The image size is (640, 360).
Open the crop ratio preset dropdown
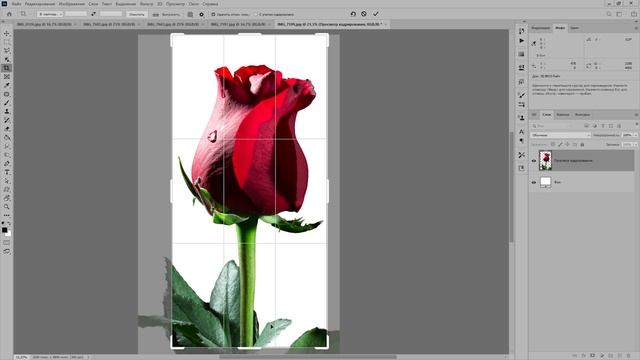coord(49,14)
